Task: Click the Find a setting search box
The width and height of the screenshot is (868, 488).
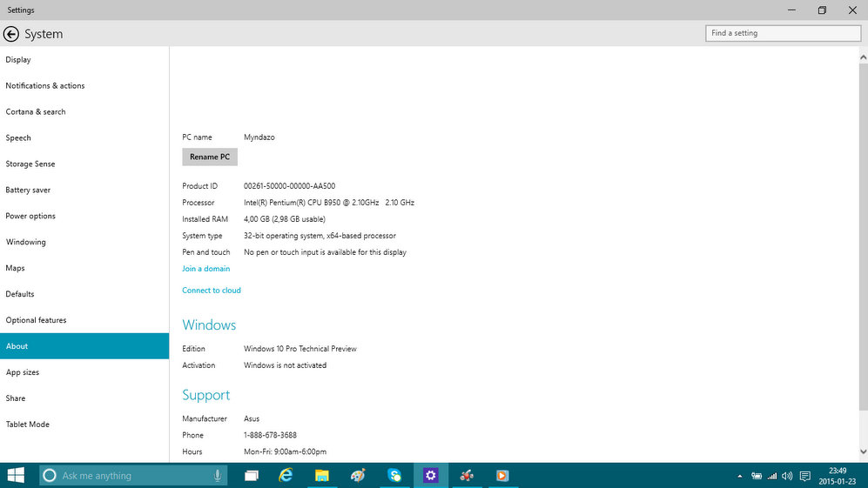Action: pos(783,33)
